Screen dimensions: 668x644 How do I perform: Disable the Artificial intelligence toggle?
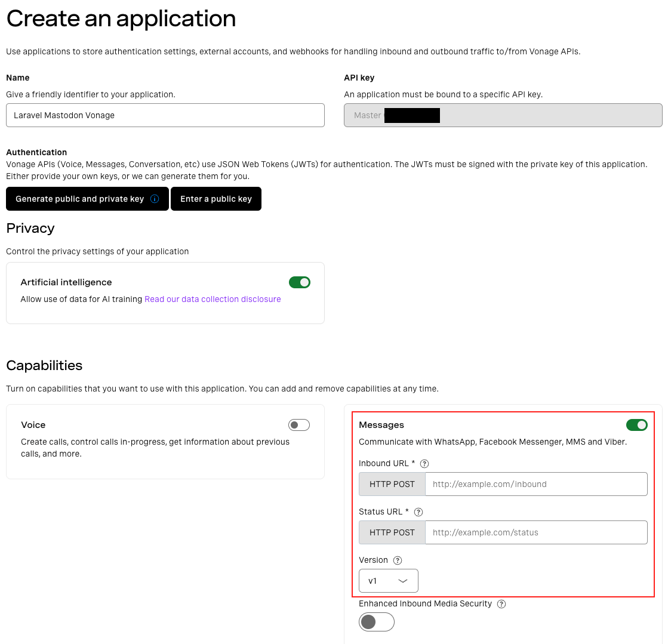click(x=300, y=282)
